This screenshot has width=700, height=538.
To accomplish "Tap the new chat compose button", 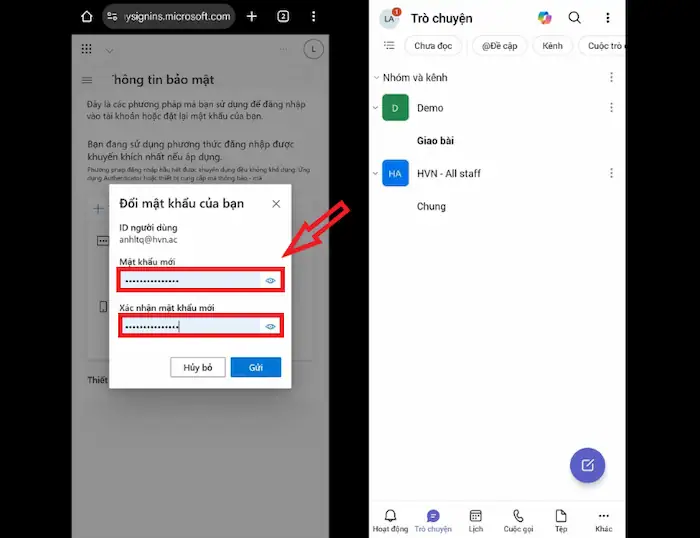I will tap(587, 465).
